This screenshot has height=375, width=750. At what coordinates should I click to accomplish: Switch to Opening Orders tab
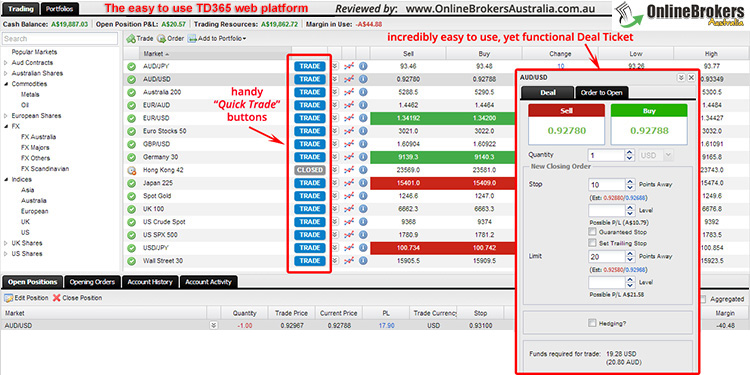pos(93,282)
